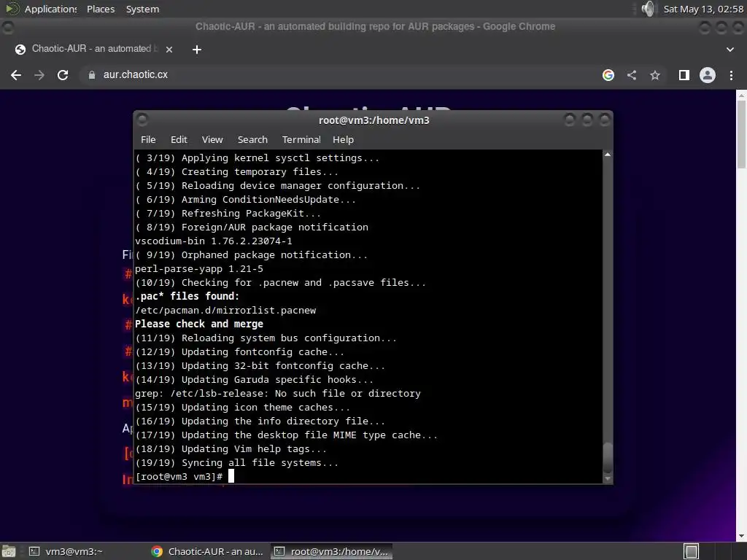Open the Chrome profile avatar
The height and width of the screenshot is (560, 747).
708,75
